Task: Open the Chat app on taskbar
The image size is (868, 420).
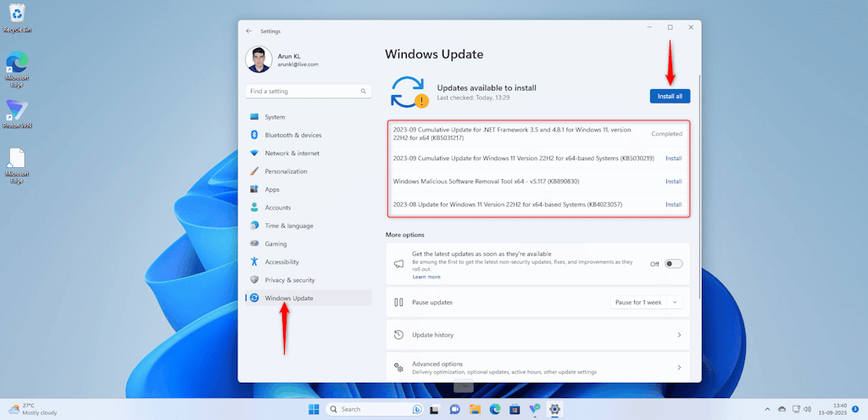Action: pos(455,410)
